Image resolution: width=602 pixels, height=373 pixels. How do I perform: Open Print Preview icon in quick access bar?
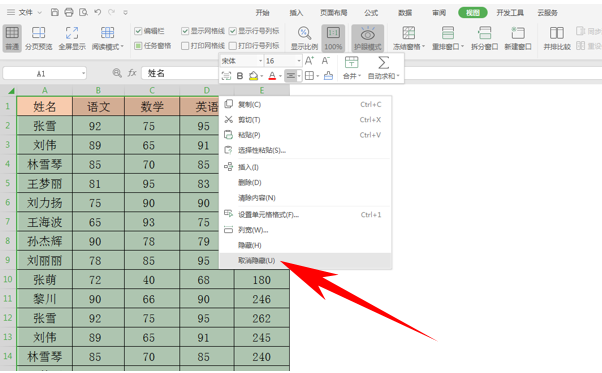(x=83, y=13)
